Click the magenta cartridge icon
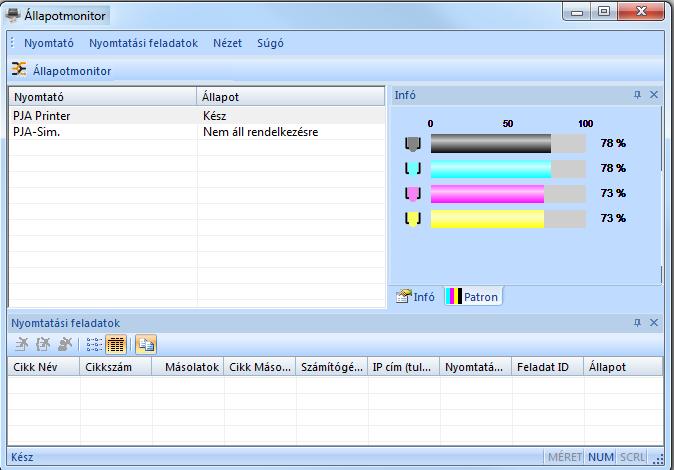 [x=413, y=194]
